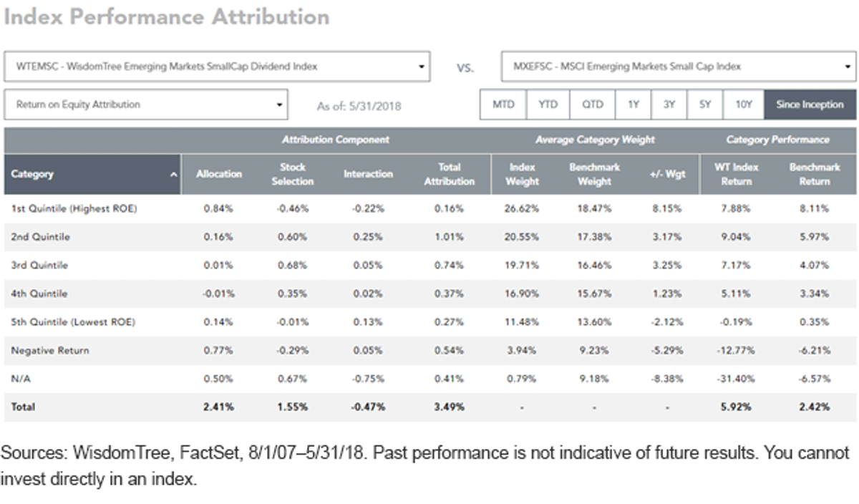
Task: Select the Since Inception period
Action: [x=810, y=105]
